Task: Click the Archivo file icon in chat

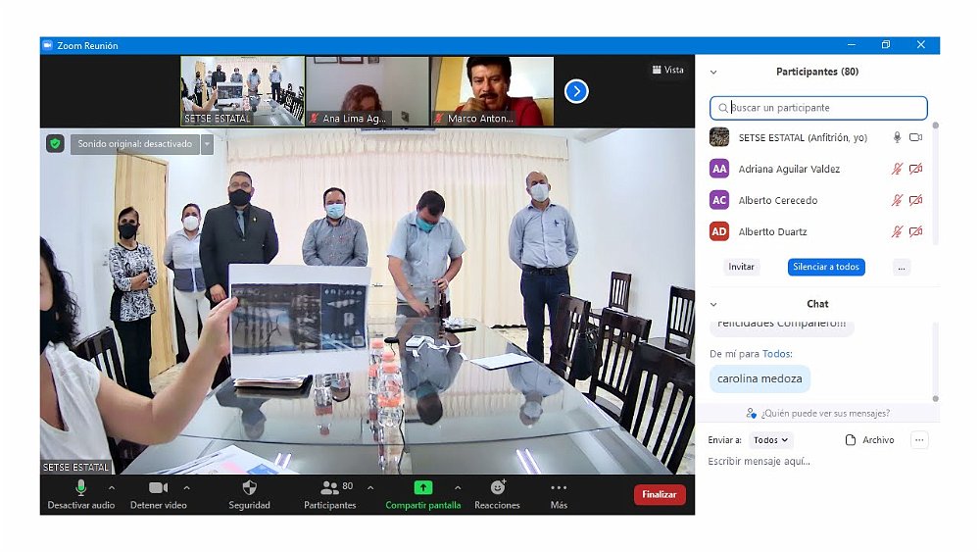Action: pyautogui.click(x=851, y=440)
